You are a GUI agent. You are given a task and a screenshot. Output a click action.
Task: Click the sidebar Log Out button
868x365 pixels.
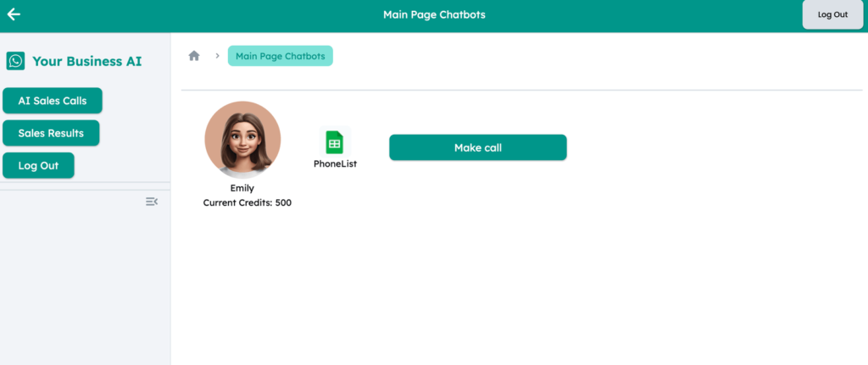(x=38, y=165)
